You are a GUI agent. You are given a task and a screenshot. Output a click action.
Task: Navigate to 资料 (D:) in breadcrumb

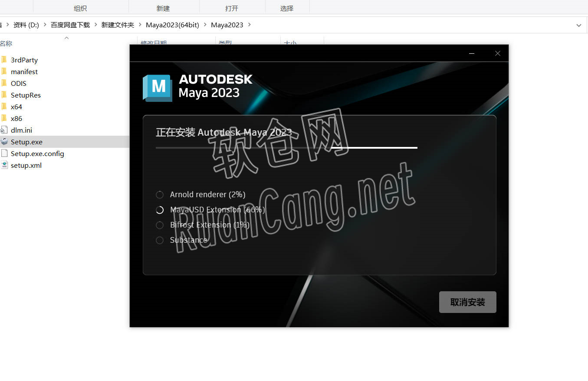click(26, 25)
